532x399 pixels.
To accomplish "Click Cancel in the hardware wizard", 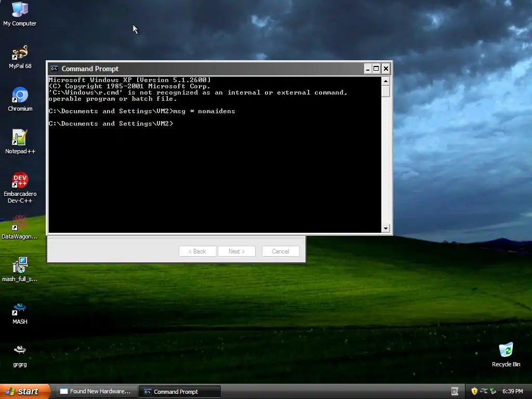I will 281,251.
